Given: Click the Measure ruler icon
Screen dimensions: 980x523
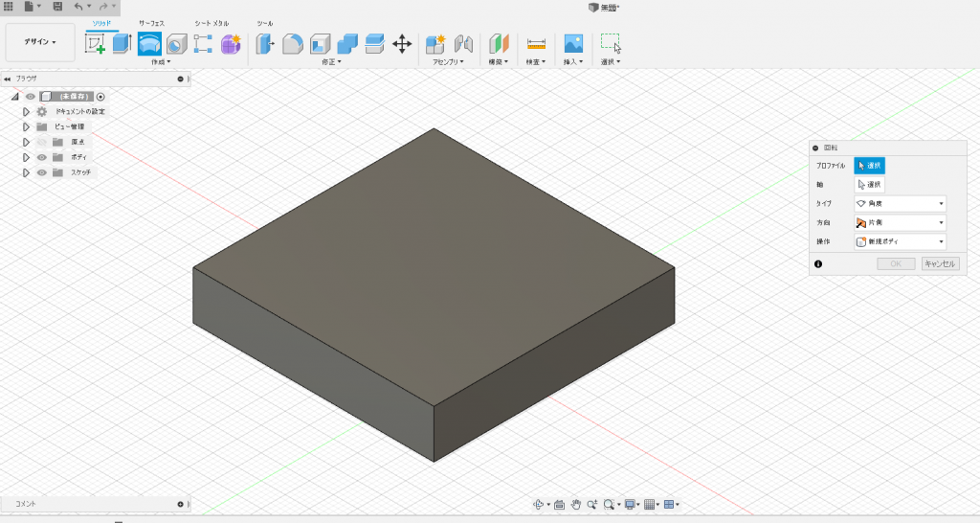Looking at the screenshot, I should (536, 44).
